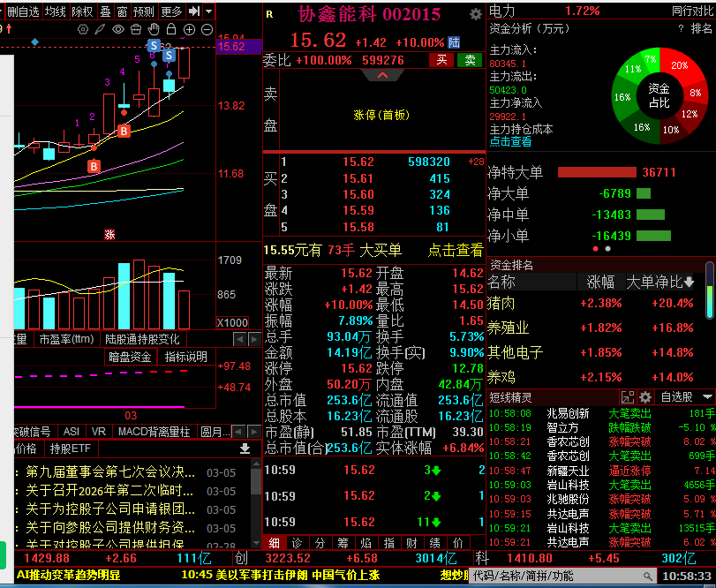The image size is (716, 588).
Task: Toggle 均线 moving averages
Action: (56, 11)
